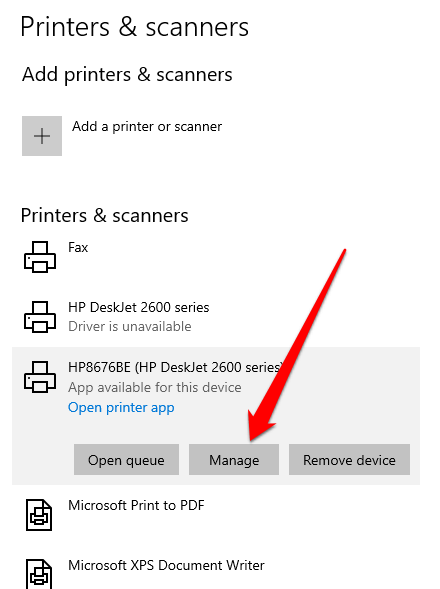Click the 'Printers & scanners' page title
The width and height of the screenshot is (440, 589).
click(135, 27)
